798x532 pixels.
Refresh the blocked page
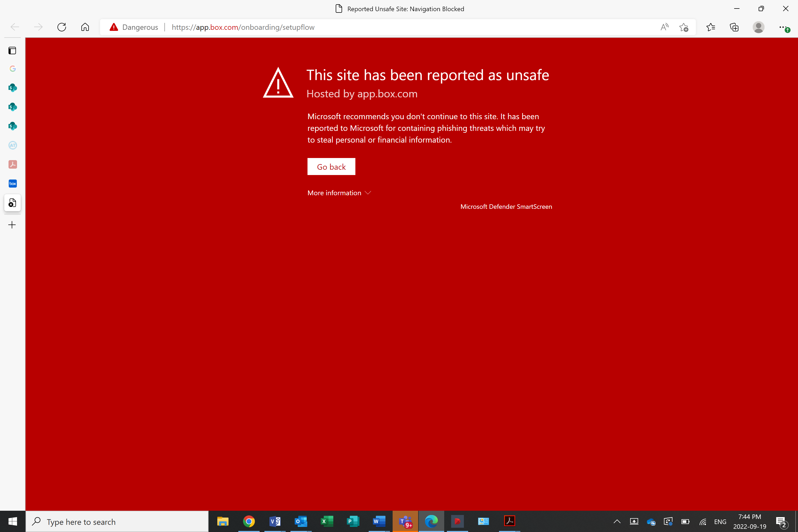(x=62, y=27)
